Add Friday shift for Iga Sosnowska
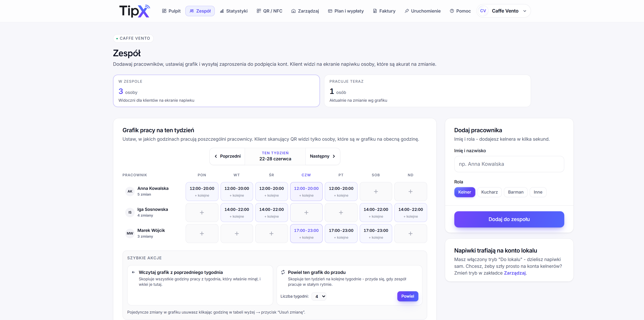 pyautogui.click(x=341, y=213)
